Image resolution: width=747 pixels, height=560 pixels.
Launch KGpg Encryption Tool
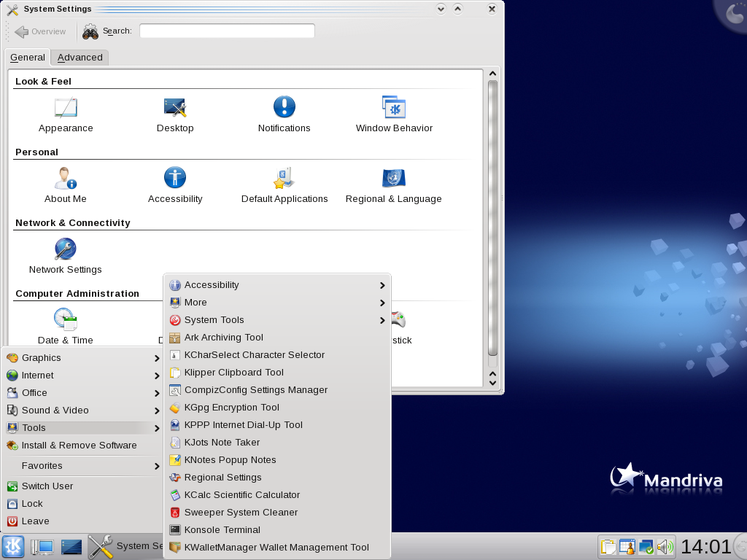(x=277, y=408)
